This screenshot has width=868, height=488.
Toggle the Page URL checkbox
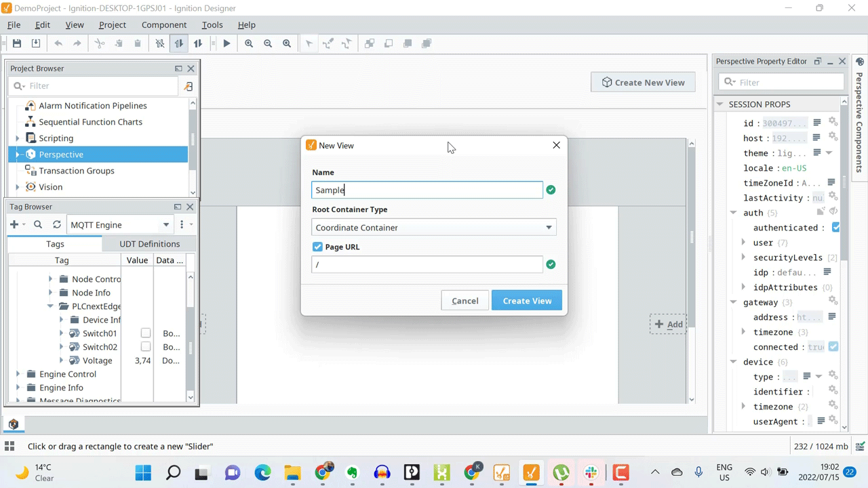point(317,247)
